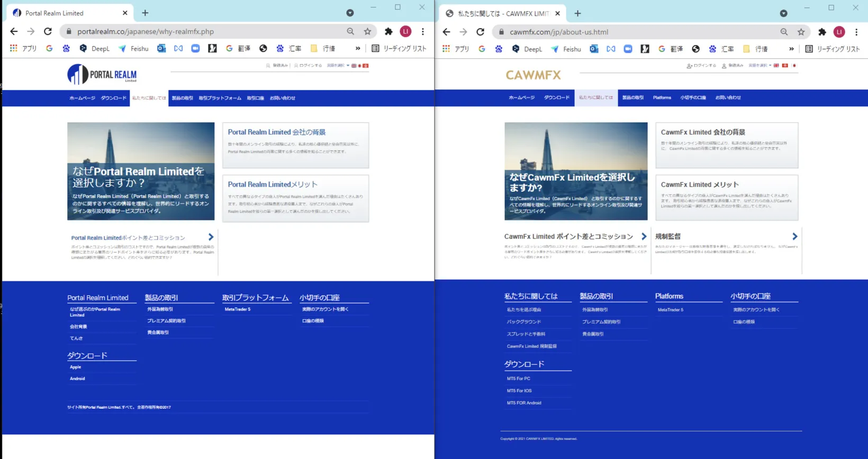
Task: Open Chrome three-dot menu in CAWMFX window
Action: point(856,32)
